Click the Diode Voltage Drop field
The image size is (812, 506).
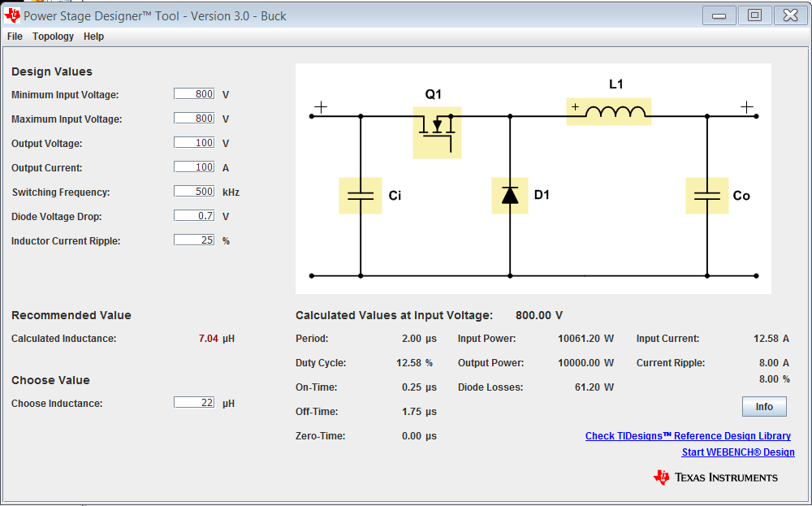pos(194,215)
